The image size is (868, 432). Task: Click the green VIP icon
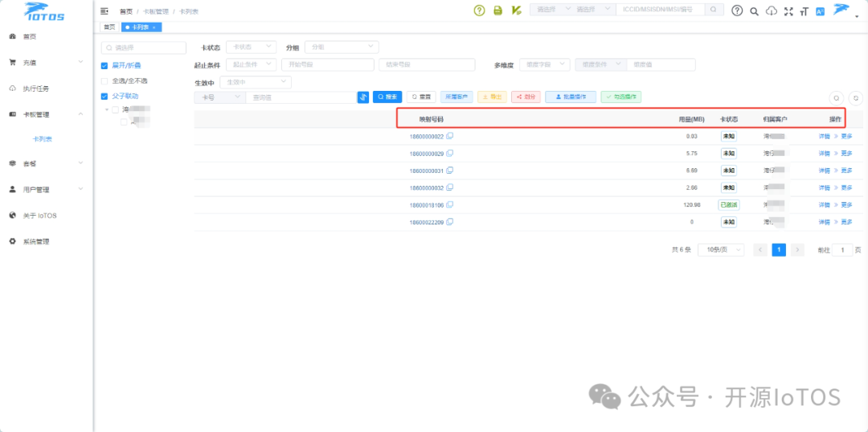click(517, 10)
